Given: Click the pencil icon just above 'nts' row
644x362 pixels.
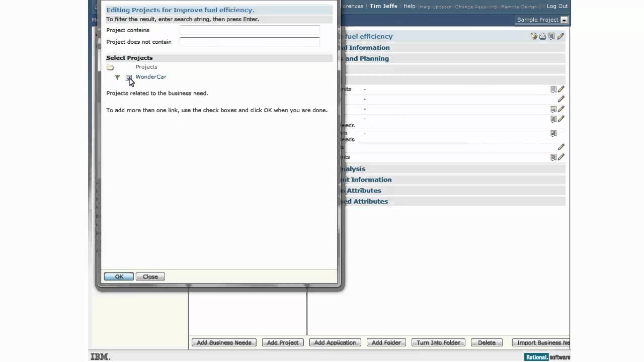Looking at the screenshot, I should coord(561,147).
